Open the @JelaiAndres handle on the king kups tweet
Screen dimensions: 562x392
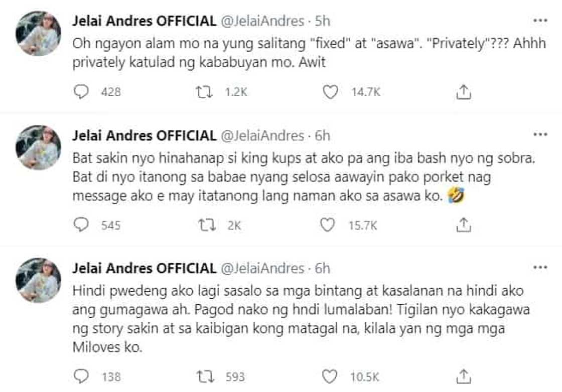(x=262, y=135)
